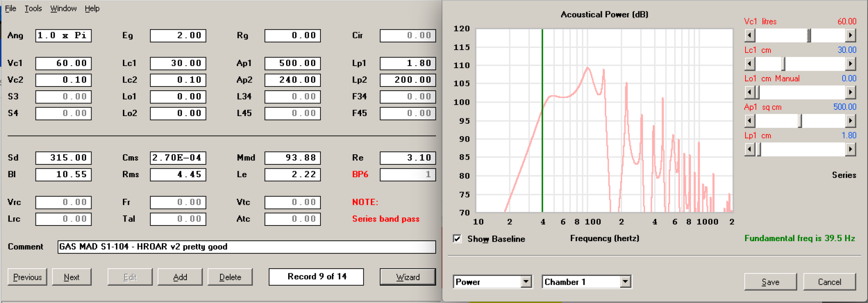Click the Rg value field
Image resolution: width=868 pixels, height=303 pixels.
tap(292, 36)
